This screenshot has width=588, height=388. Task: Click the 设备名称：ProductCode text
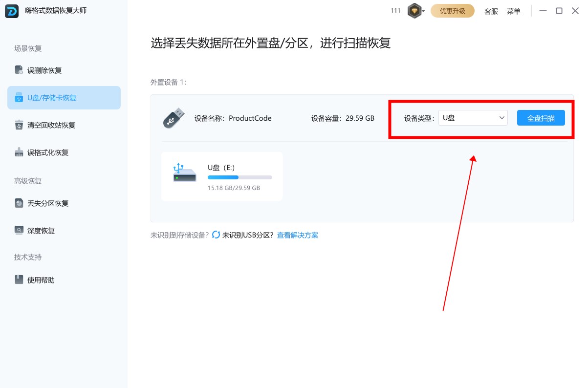point(233,118)
